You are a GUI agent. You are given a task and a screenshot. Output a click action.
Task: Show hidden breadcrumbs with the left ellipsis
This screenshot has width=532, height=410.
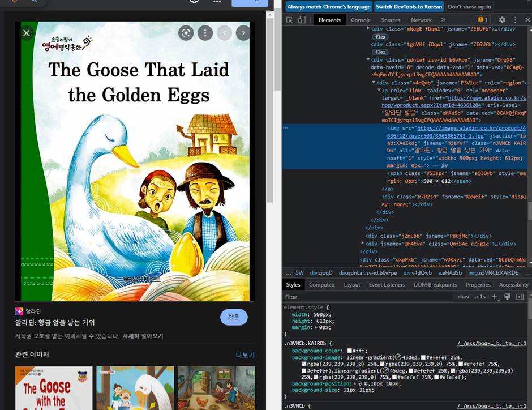[x=289, y=273]
